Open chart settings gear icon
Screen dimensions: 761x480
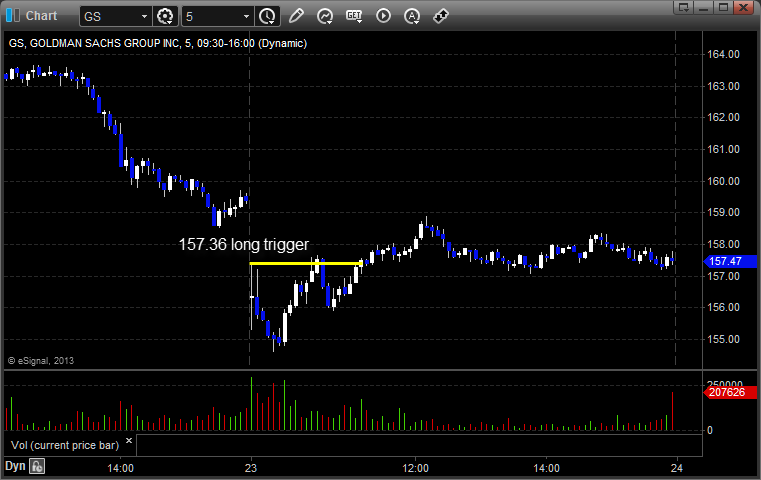(x=165, y=17)
